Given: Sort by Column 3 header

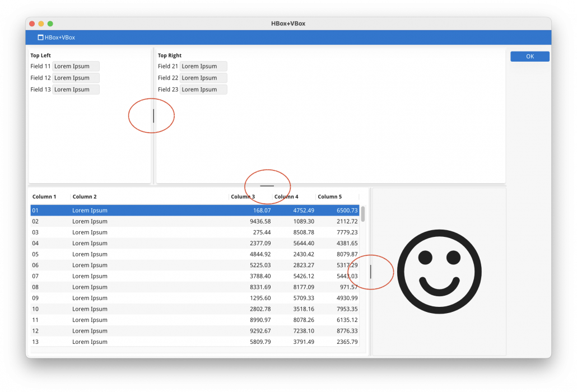Looking at the screenshot, I should pyautogui.click(x=243, y=197).
